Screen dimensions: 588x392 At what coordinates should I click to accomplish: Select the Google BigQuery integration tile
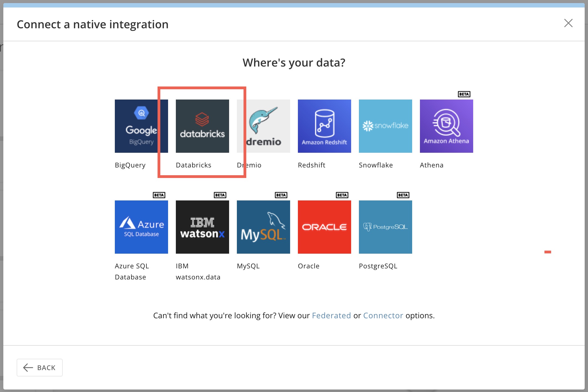pyautogui.click(x=141, y=126)
